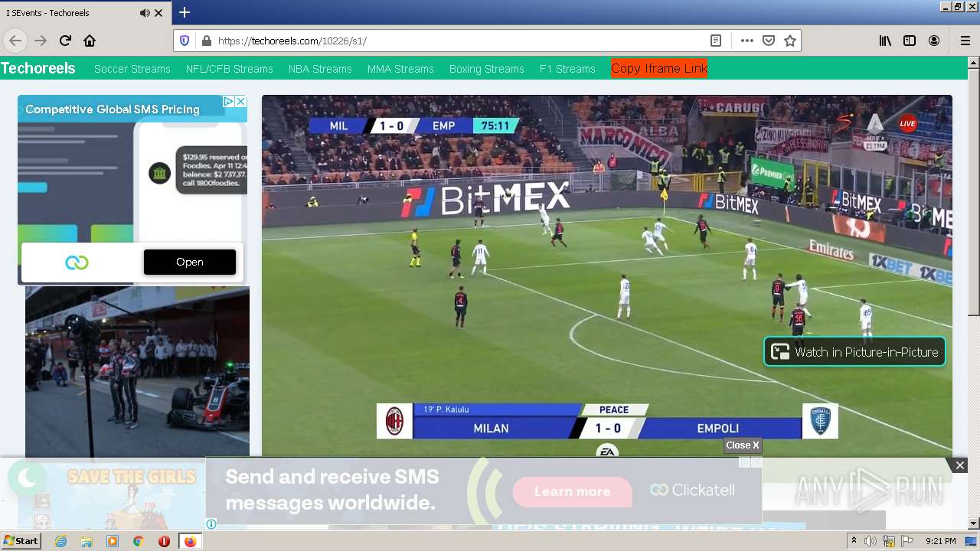Image resolution: width=980 pixels, height=551 pixels.
Task: Click Close X on bottom banner
Action: 743,445
